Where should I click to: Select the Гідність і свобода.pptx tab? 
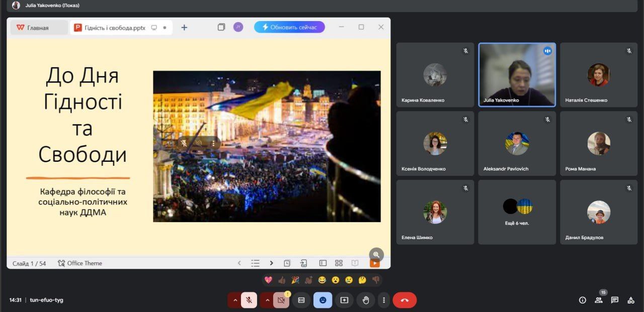115,28
